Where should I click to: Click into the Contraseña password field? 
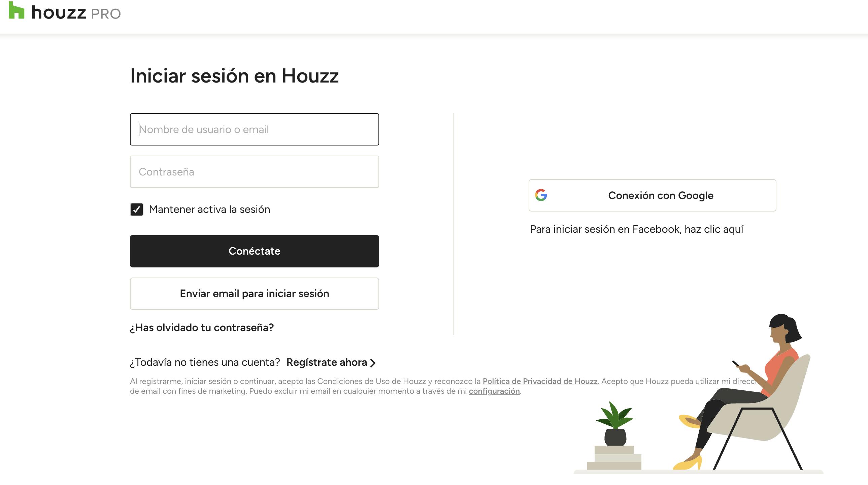255,172
